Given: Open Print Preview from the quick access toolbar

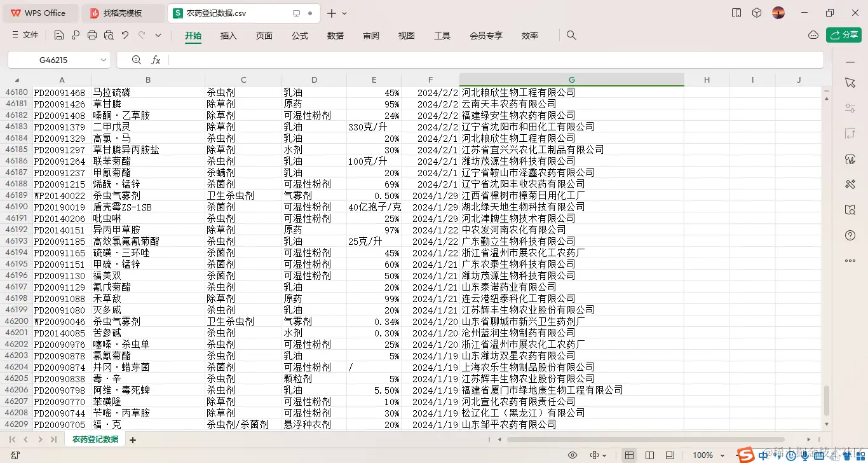Looking at the screenshot, I should click(109, 36).
